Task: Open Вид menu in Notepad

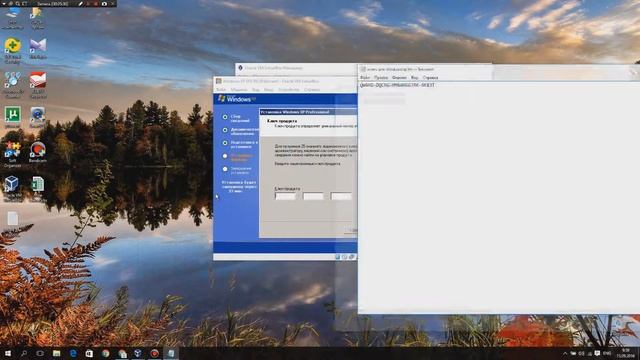Action: (x=414, y=78)
